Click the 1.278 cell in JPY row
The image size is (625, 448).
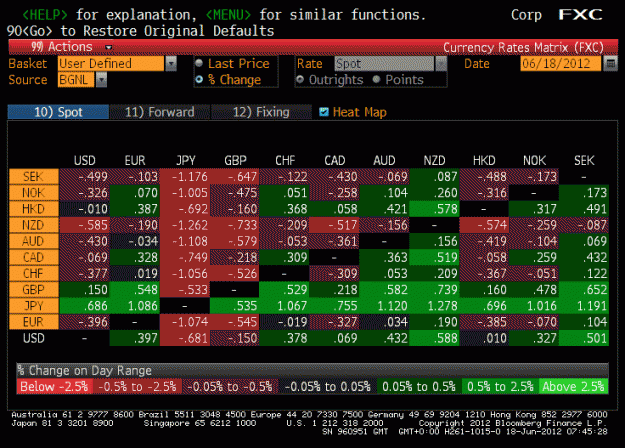pyautogui.click(x=434, y=306)
